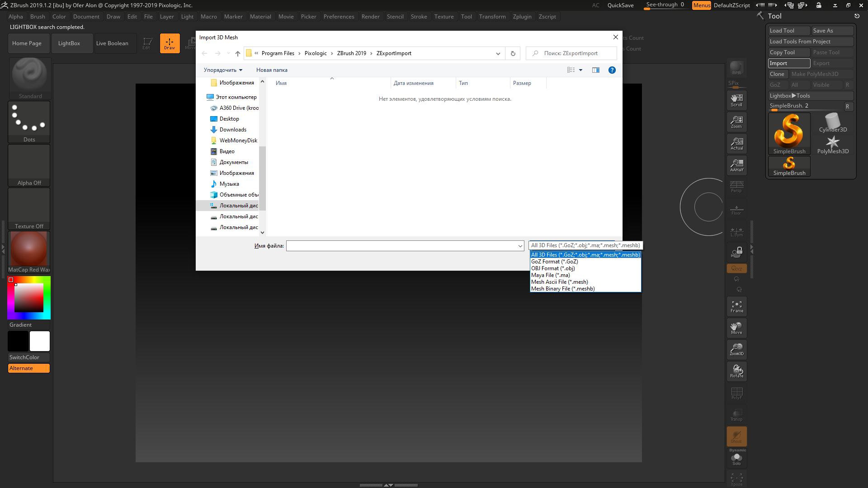Refresh the ZExportImport folder listing
The image size is (868, 488).
click(x=513, y=53)
